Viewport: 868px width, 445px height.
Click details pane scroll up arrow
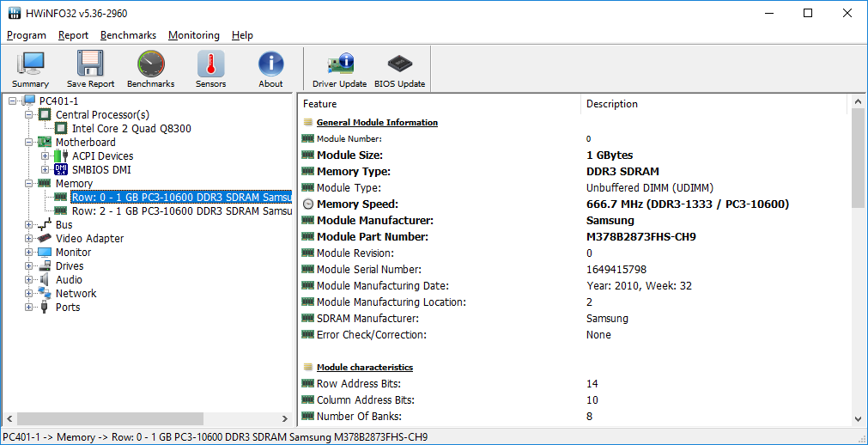[x=859, y=101]
